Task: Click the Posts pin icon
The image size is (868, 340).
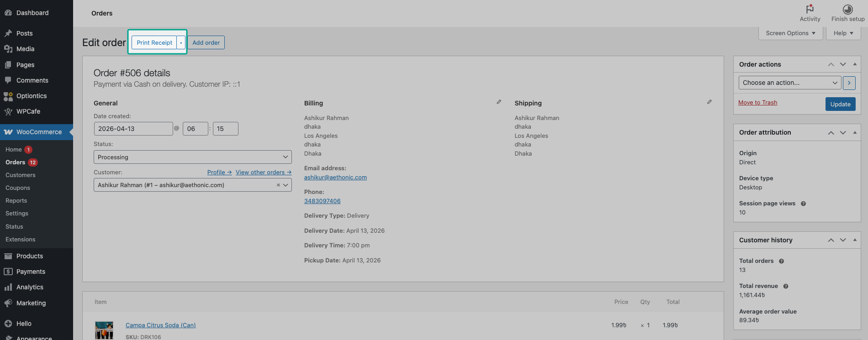Action: [8, 33]
